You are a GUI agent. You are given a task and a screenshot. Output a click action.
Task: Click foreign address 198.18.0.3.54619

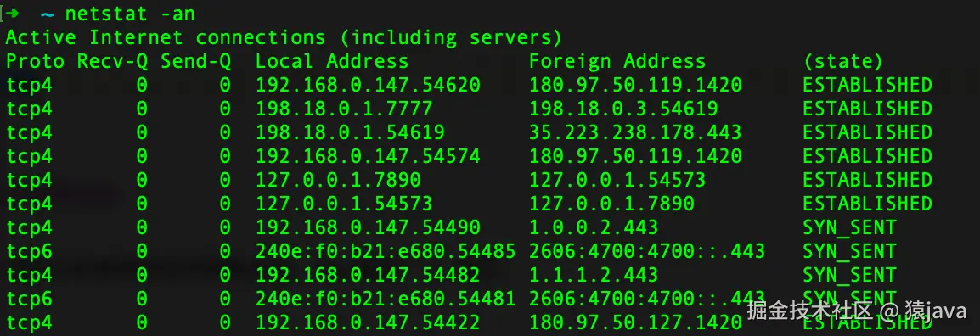point(623,109)
